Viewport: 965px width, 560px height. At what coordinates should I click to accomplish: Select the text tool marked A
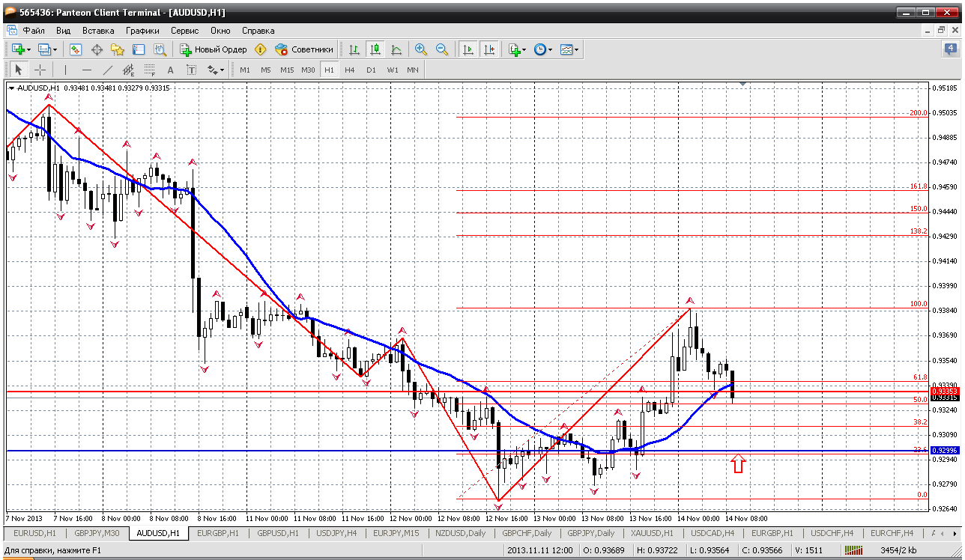click(170, 70)
